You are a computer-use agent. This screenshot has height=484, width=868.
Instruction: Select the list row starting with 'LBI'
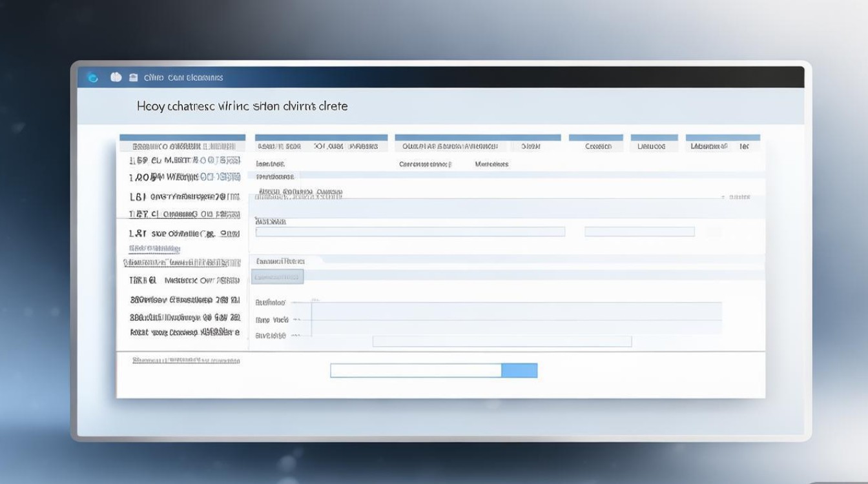185,196
